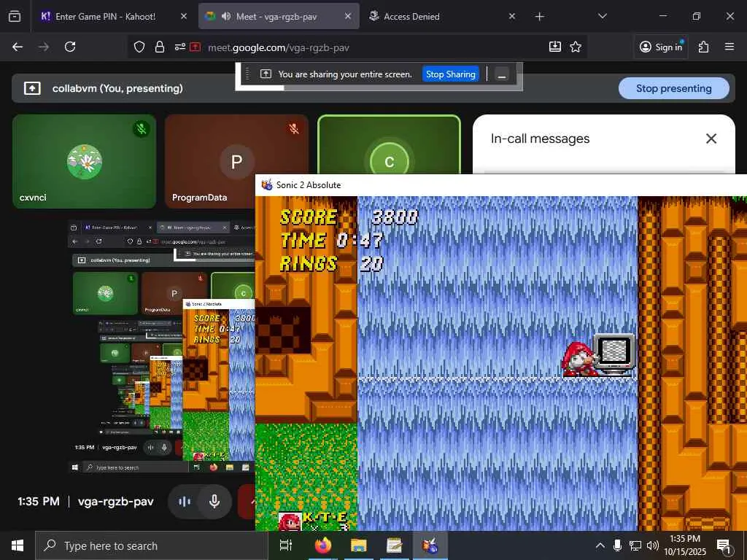Click the vga-rgzb-pav meeting code
Image resolution: width=747 pixels, height=560 pixels.
[x=116, y=502]
